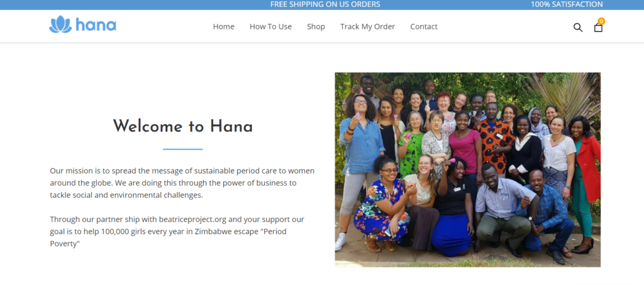Click the Welcome to Hana heading
The width and height of the screenshot is (644, 285).
click(x=183, y=126)
